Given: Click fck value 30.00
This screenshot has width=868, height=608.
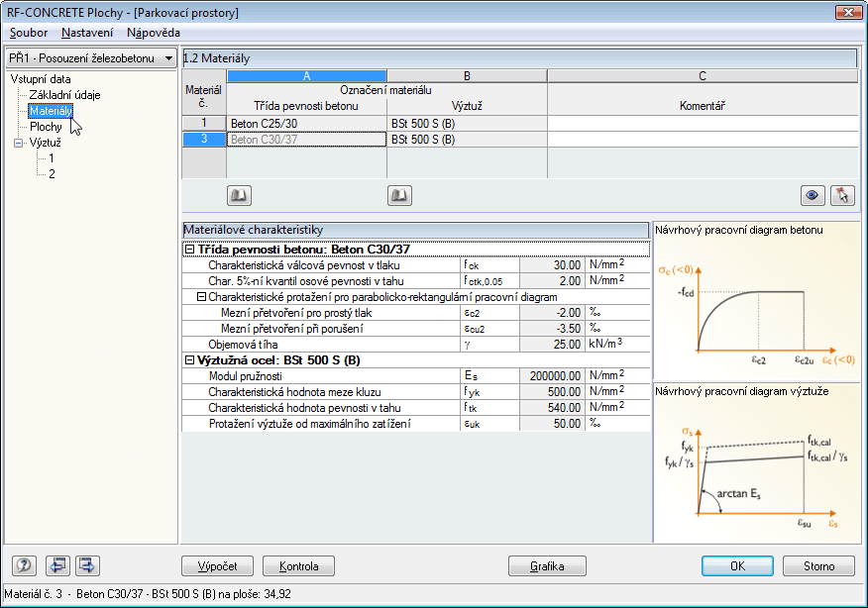Looking at the screenshot, I should (552, 265).
